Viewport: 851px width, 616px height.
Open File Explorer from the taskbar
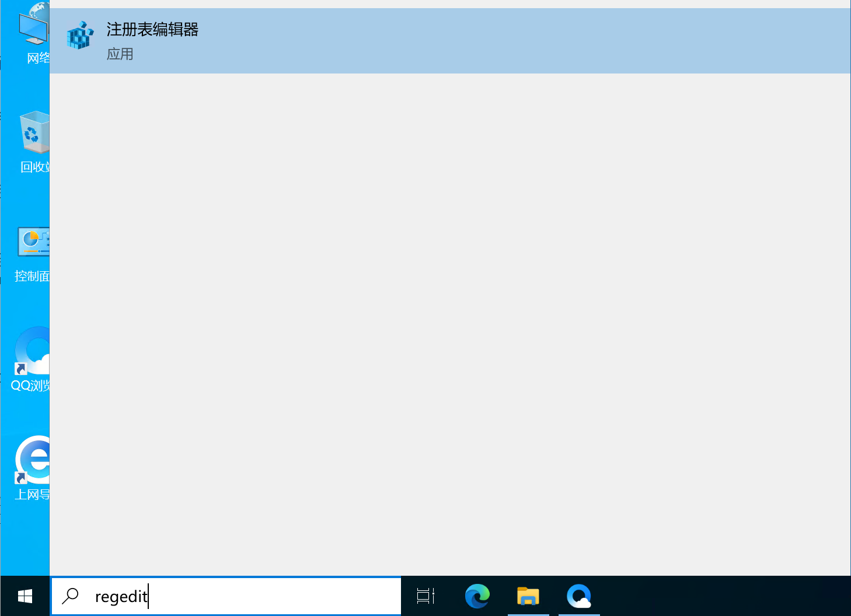click(x=528, y=596)
